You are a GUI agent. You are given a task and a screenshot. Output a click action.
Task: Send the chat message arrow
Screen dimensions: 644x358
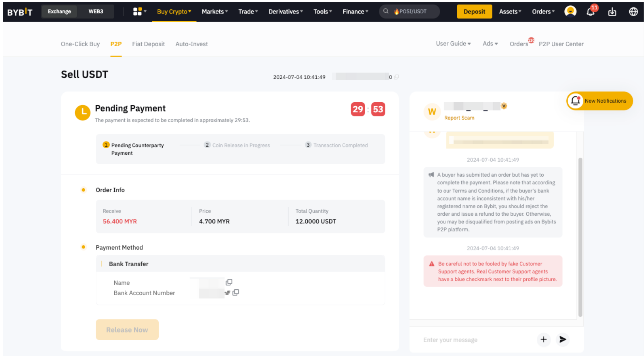click(563, 339)
